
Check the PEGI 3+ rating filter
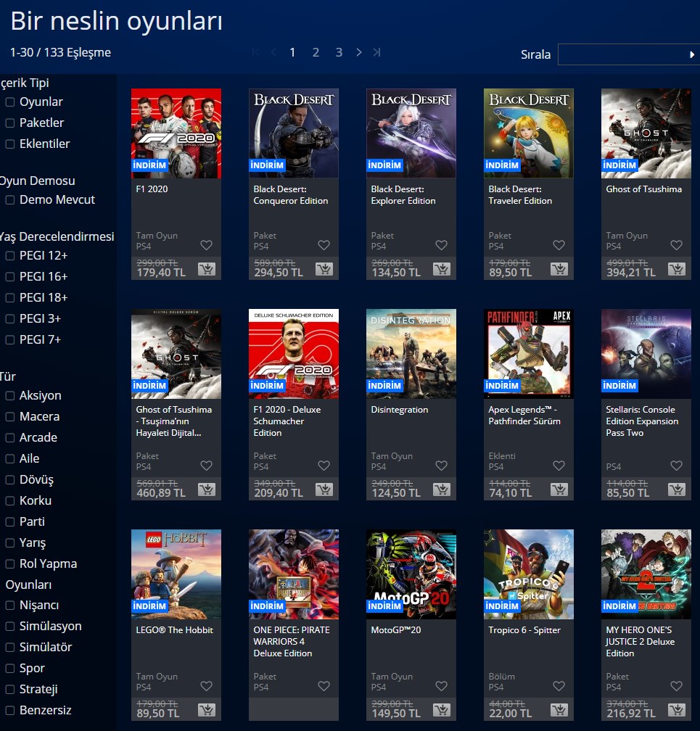click(x=10, y=319)
